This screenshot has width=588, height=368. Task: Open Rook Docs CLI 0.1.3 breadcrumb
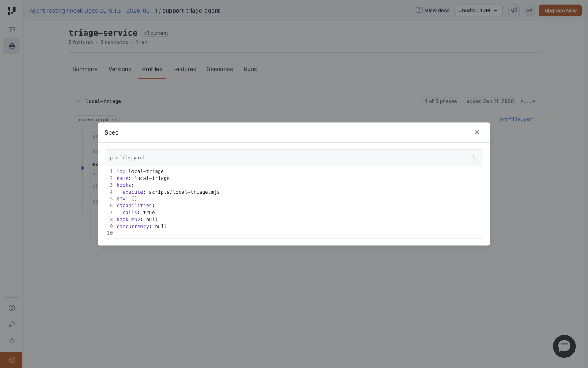114,11
